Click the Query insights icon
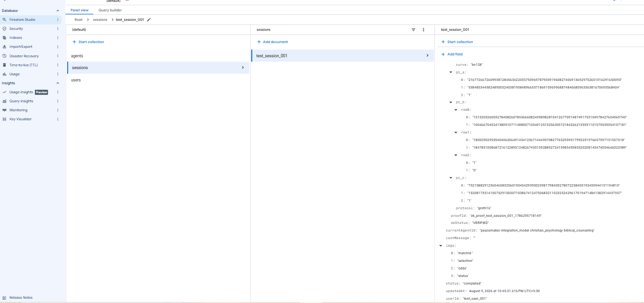This screenshot has width=644, height=303. [4, 101]
